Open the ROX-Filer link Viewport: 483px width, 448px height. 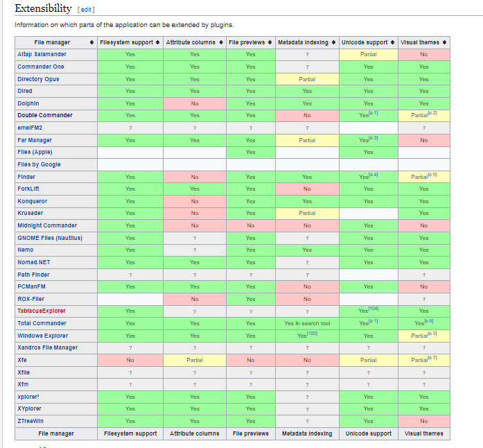tap(30, 299)
